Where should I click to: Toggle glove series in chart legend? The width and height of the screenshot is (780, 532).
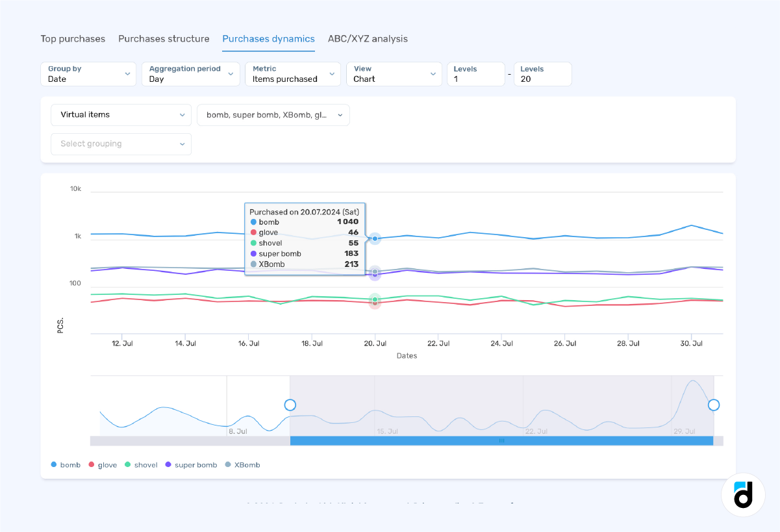(x=103, y=464)
